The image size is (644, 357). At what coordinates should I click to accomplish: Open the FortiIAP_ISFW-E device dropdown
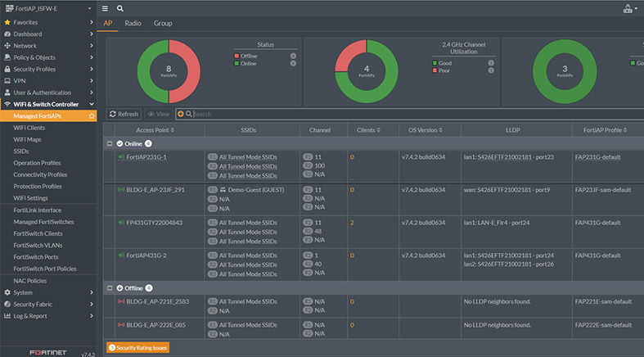[x=89, y=9]
